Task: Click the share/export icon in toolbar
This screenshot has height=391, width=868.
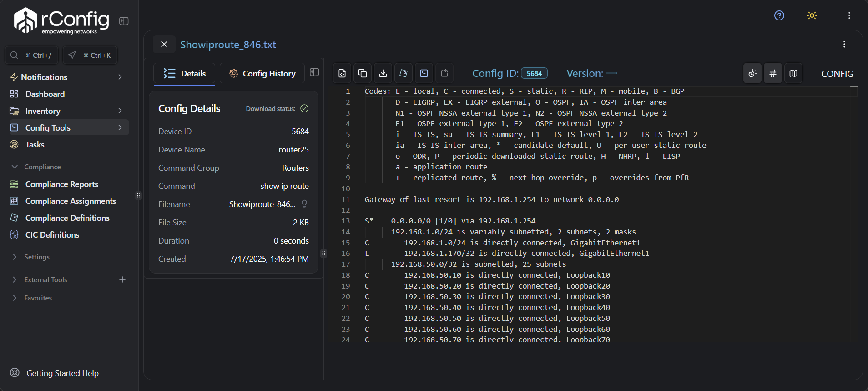Action: [444, 73]
